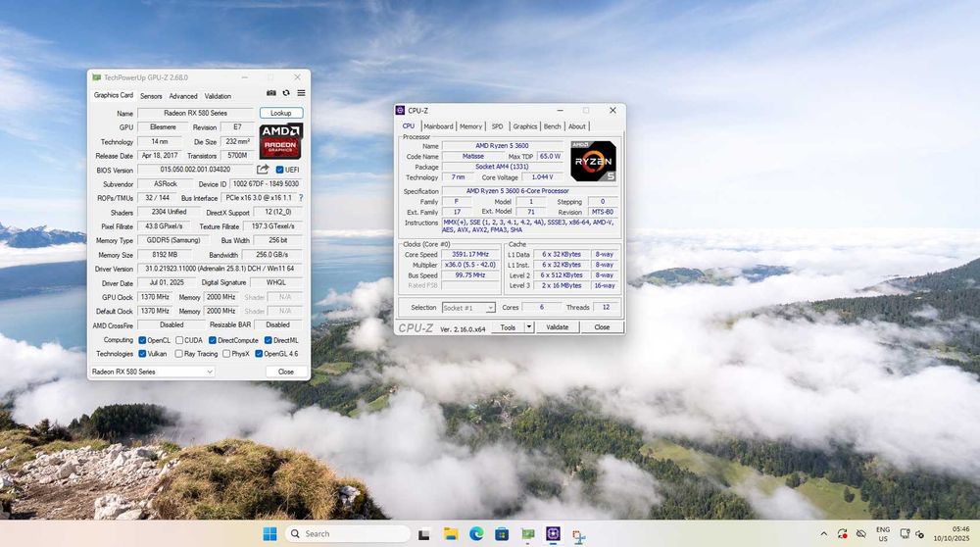Image resolution: width=980 pixels, height=547 pixels.
Task: Click the Lookup button in GPU-Z
Action: 281,113
